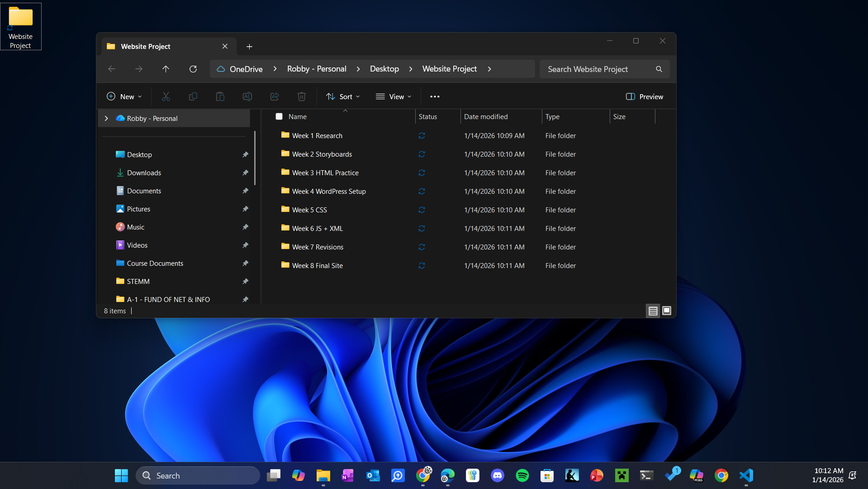
Task: Open the See more three-dots menu
Action: coord(435,96)
